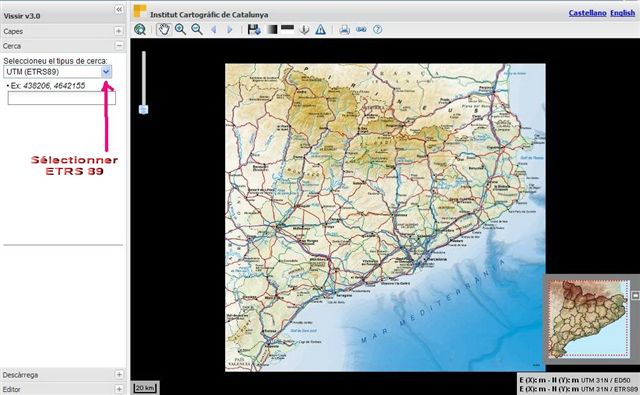This screenshot has width=640, height=395.
Task: Go to previous map view arrow
Action: coord(213,29)
